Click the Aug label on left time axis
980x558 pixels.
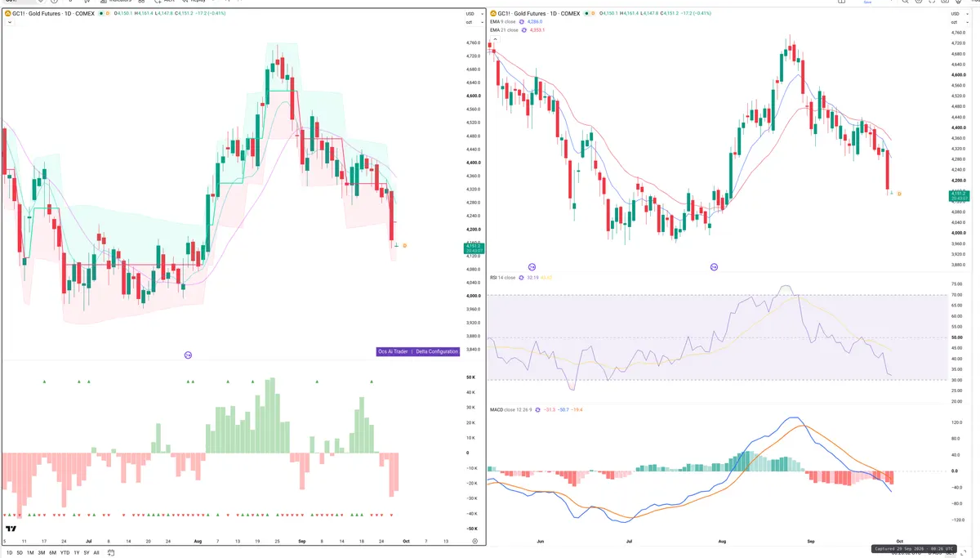(198, 541)
